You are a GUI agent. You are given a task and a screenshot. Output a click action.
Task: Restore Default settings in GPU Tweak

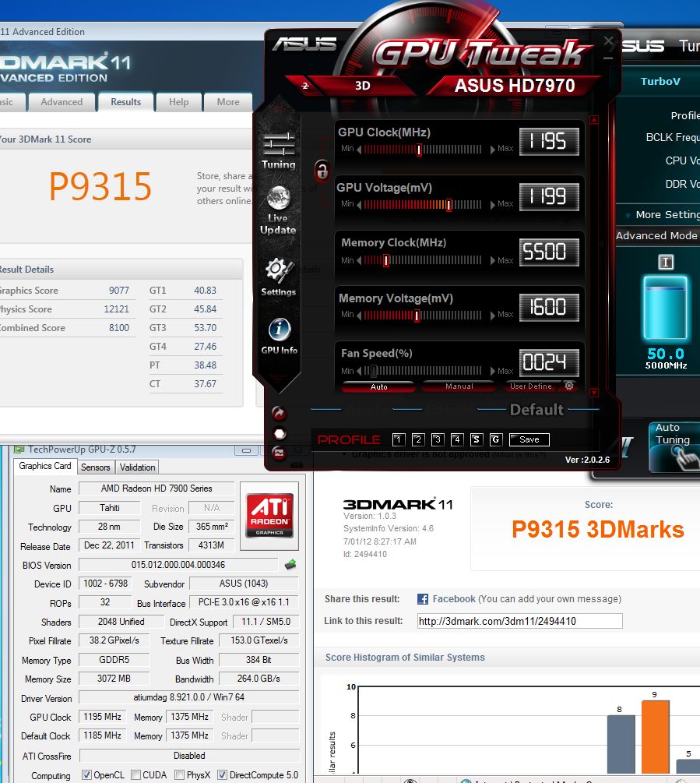[536, 410]
